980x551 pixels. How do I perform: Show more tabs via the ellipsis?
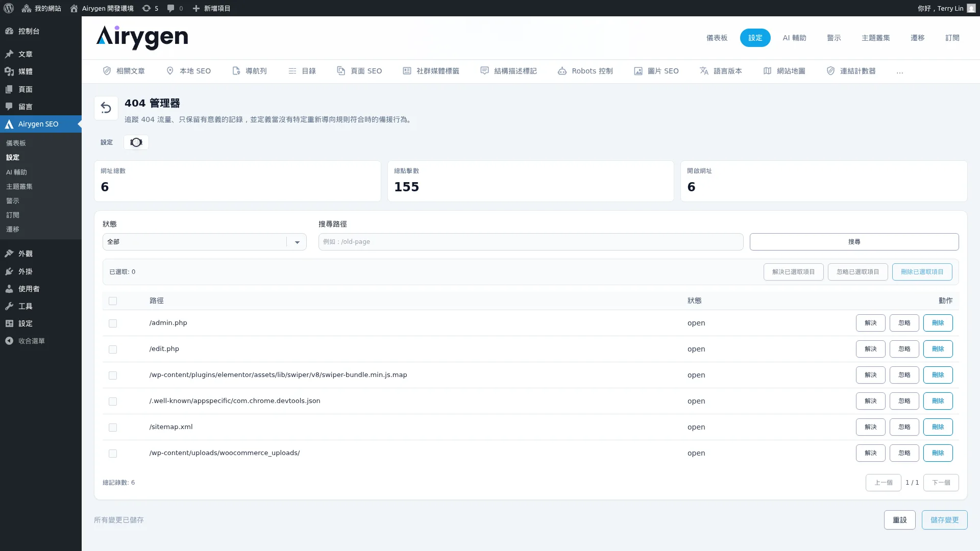pos(900,71)
